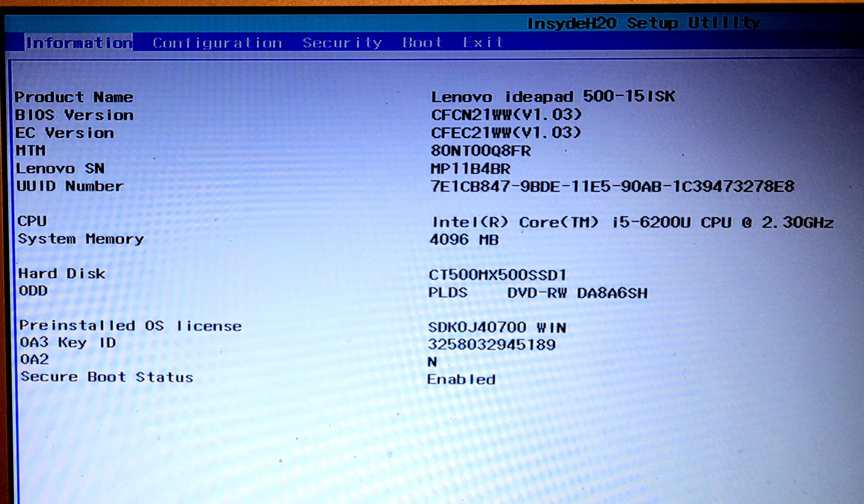
Task: Click the System Memory label
Action: (x=81, y=239)
